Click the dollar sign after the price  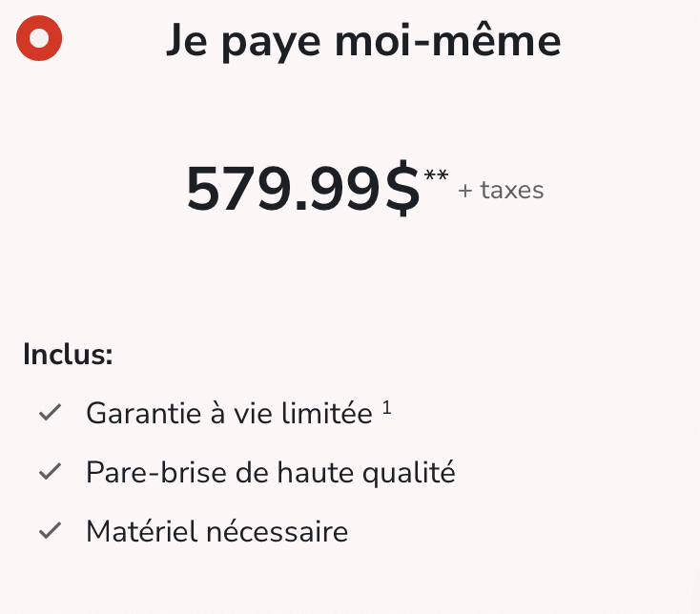click(402, 188)
